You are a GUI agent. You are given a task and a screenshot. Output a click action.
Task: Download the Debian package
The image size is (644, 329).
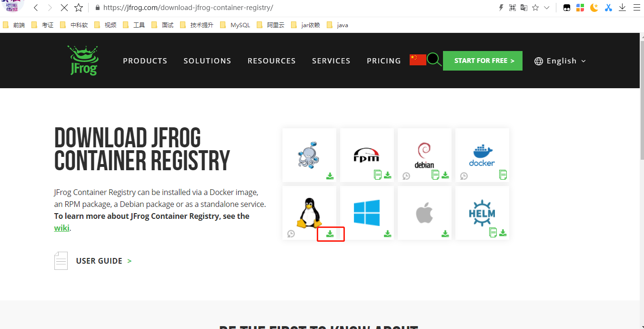tap(445, 175)
